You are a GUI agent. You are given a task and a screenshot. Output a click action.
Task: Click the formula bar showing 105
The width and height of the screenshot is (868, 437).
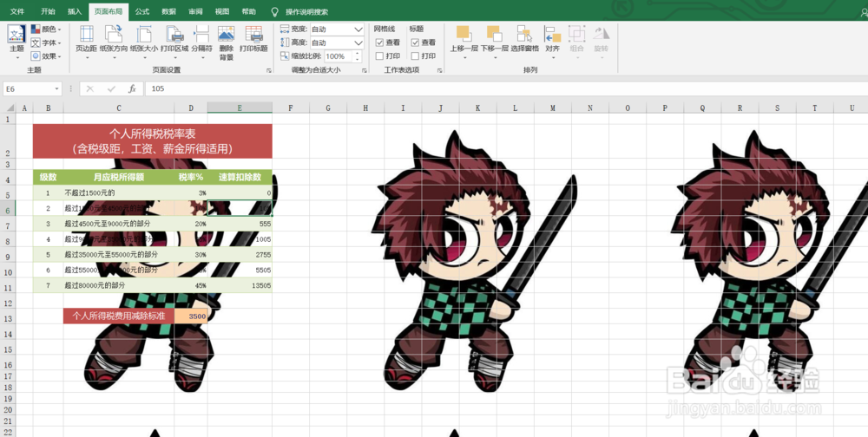point(505,88)
